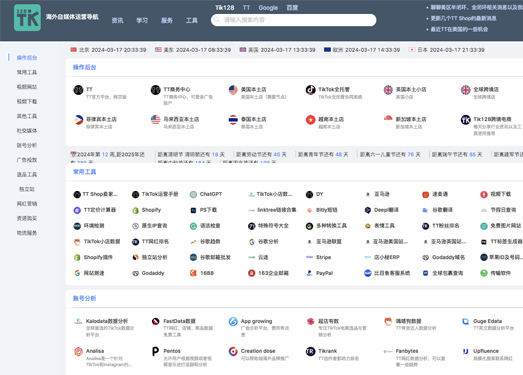Click the search input field

pos(294,20)
